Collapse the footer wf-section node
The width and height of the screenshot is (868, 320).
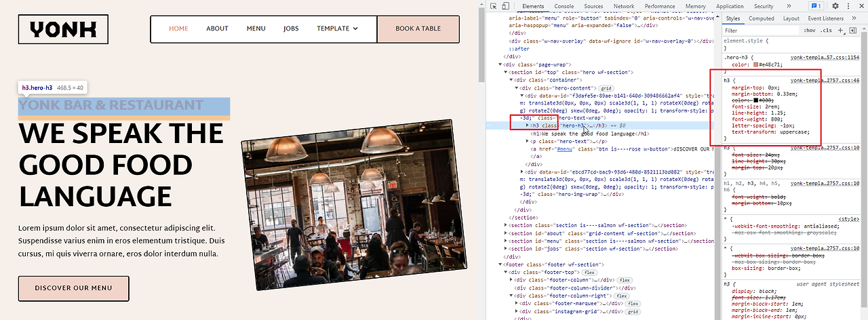click(x=500, y=264)
